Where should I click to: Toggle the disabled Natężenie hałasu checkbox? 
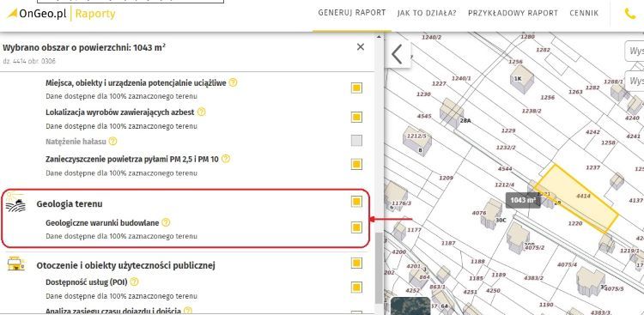(x=356, y=141)
